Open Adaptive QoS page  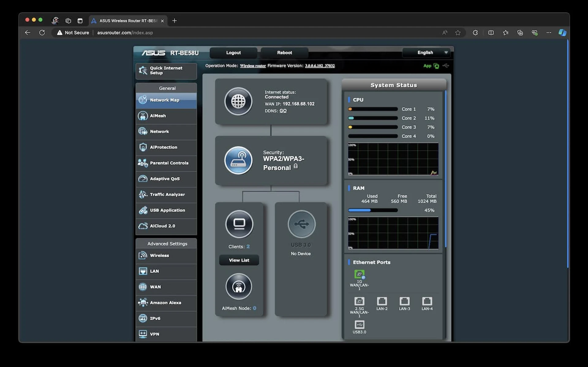click(166, 179)
